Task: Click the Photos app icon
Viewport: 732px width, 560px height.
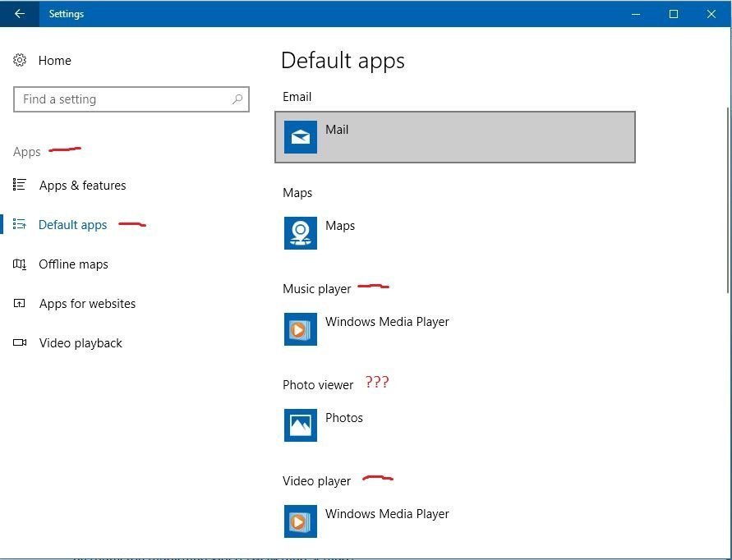Action: [301, 425]
